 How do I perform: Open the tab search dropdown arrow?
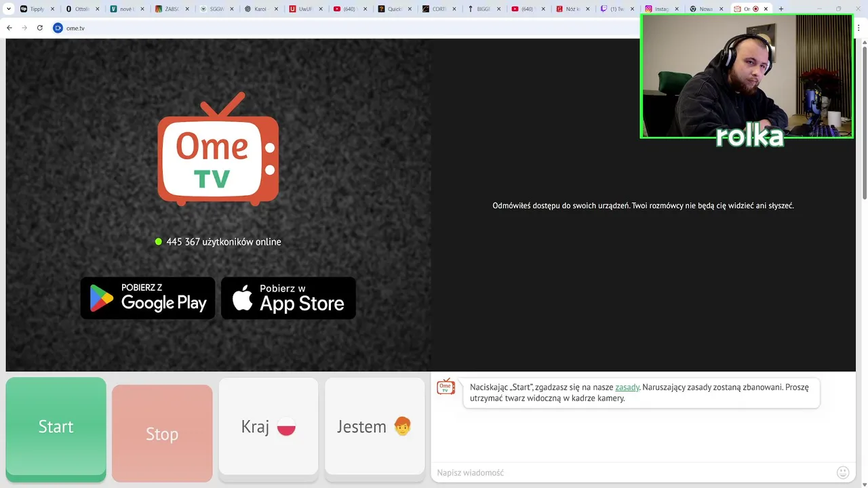[9, 9]
